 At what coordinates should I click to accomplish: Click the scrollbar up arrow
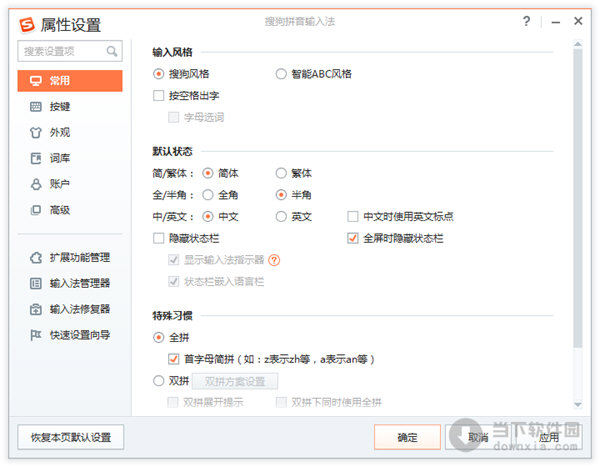click(x=578, y=44)
